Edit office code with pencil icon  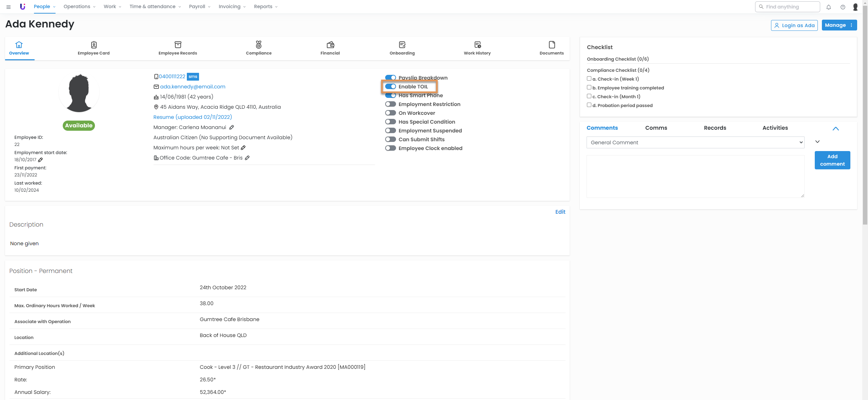[247, 158]
